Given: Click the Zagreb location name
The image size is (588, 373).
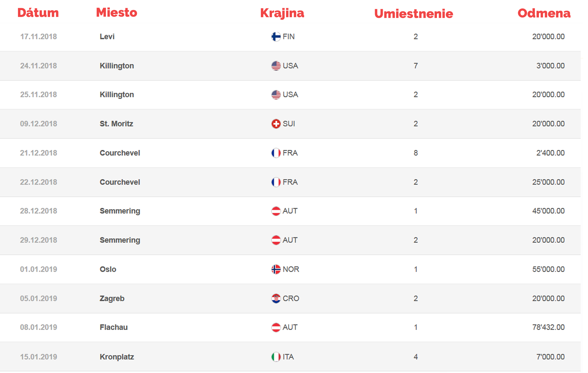Looking at the screenshot, I should tap(112, 298).
